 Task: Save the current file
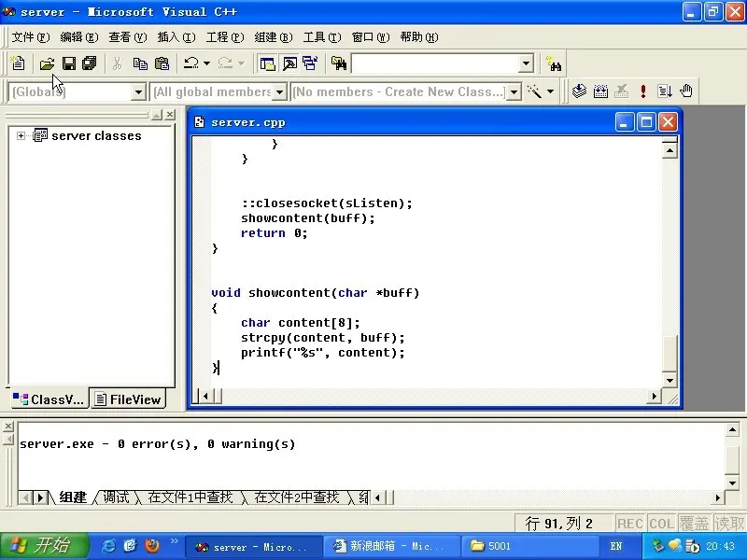point(69,63)
